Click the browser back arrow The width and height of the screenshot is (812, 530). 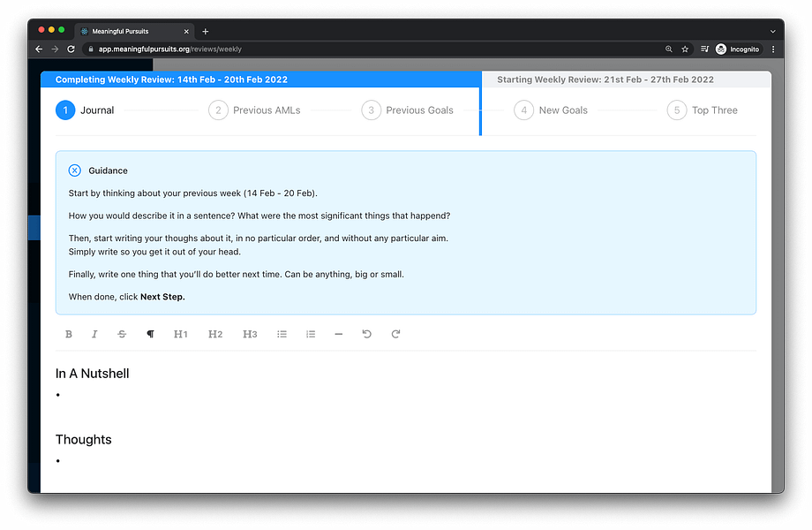pos(39,49)
